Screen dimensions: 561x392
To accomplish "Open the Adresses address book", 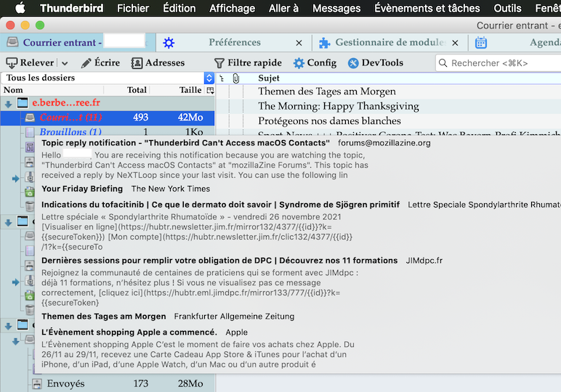I will [x=158, y=63].
